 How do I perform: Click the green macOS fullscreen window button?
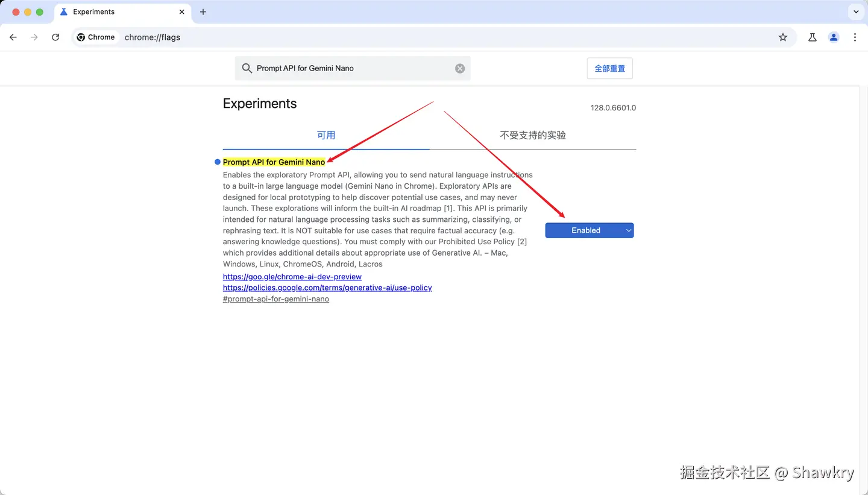[x=40, y=12]
